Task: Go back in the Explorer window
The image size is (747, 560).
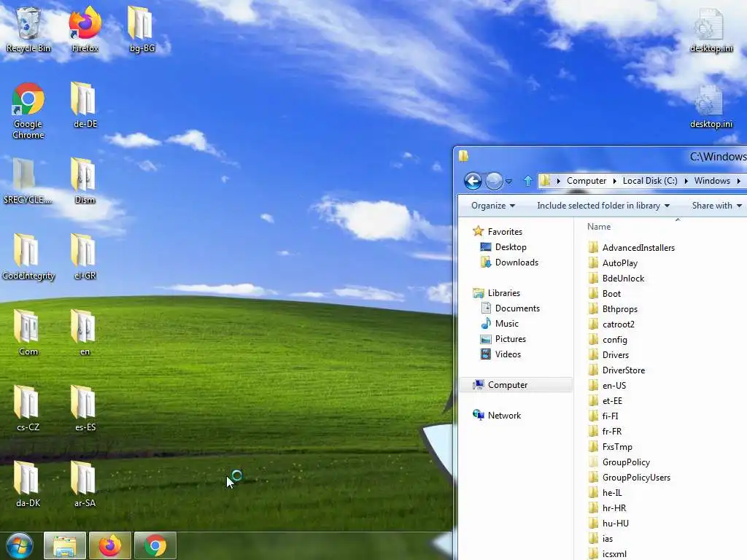Action: point(473,181)
